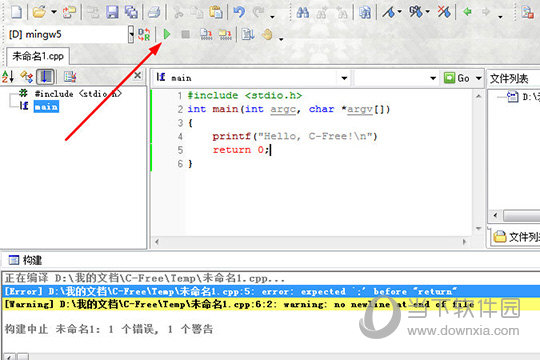Screen dimensions: 540x360
Task: Click the return 0; code line
Action: click(241, 150)
